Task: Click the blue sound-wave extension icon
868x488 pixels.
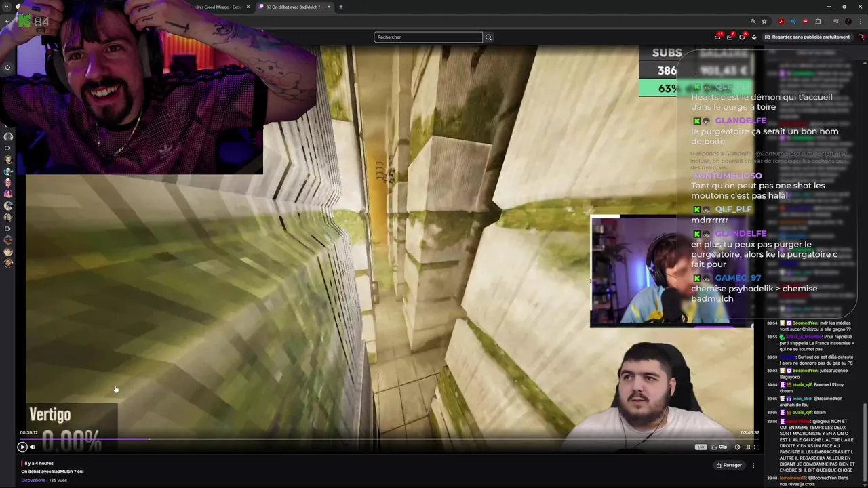Action: click(793, 22)
